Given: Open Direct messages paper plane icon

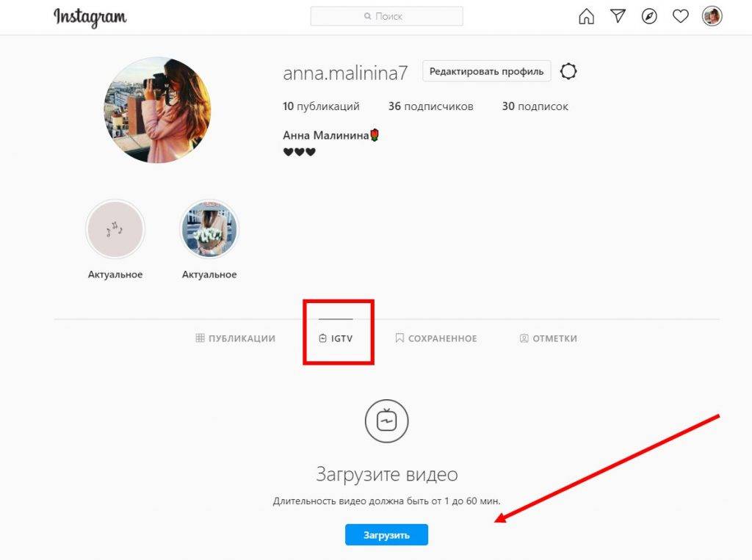Looking at the screenshot, I should pos(618,16).
